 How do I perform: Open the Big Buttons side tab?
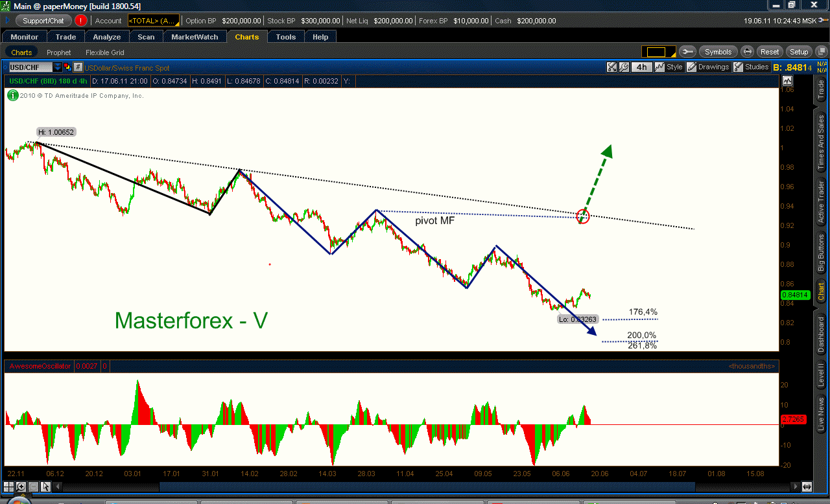(822, 253)
